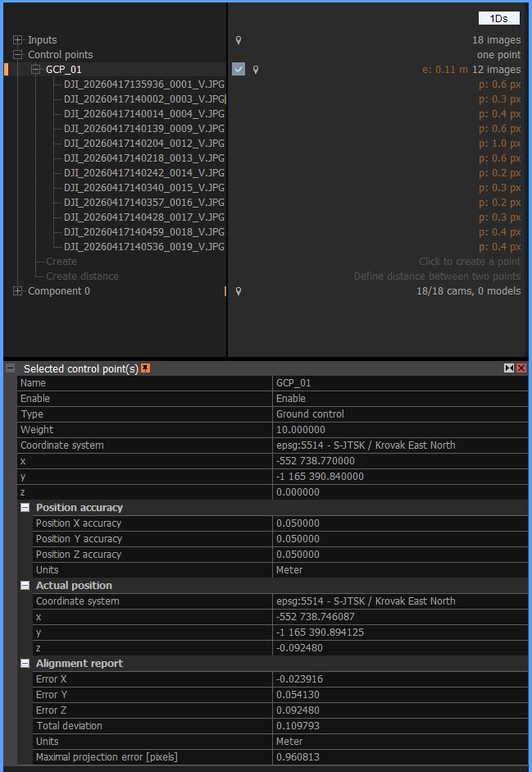Select image DJI_20260417140536_0019_V.JPG
The image size is (532, 772).
click(x=144, y=247)
